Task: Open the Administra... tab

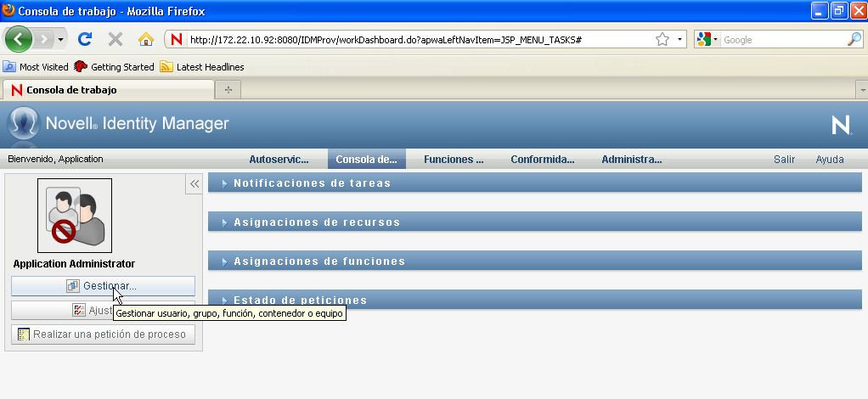Action: 632,160
